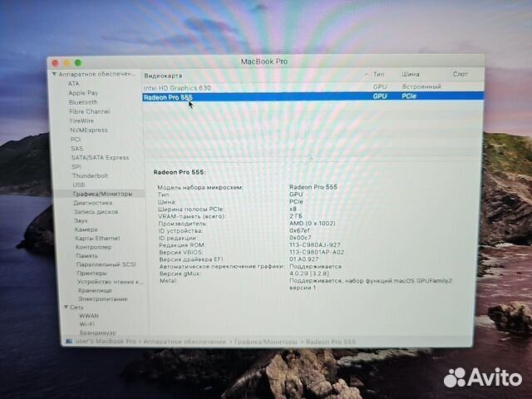Select Устройство чтения карт entry

(111, 282)
